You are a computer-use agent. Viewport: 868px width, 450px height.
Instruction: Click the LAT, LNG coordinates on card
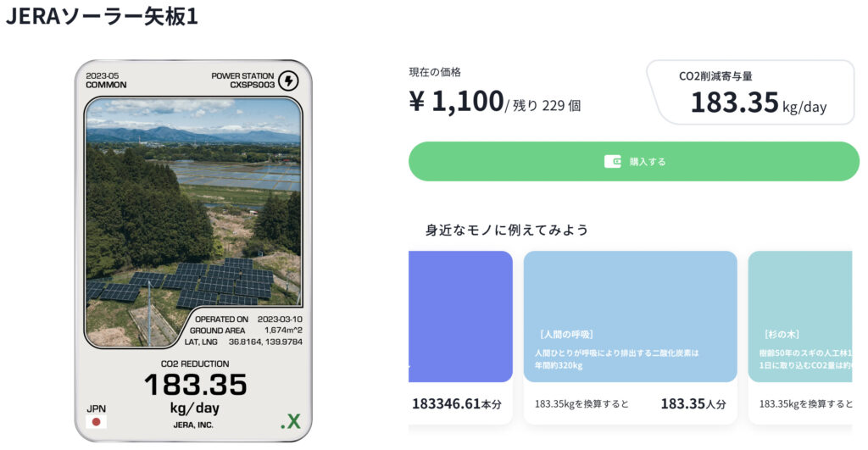point(246,342)
